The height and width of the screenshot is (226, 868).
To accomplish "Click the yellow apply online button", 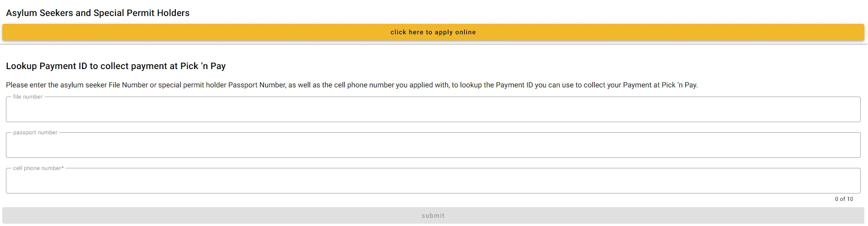I will pyautogui.click(x=433, y=32).
